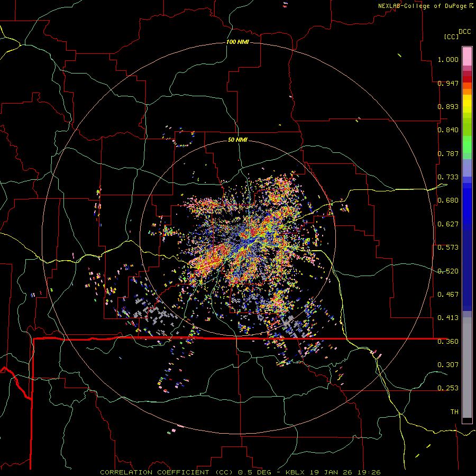
Task: Click the 0.467 scale value
Action: pyautogui.click(x=448, y=295)
